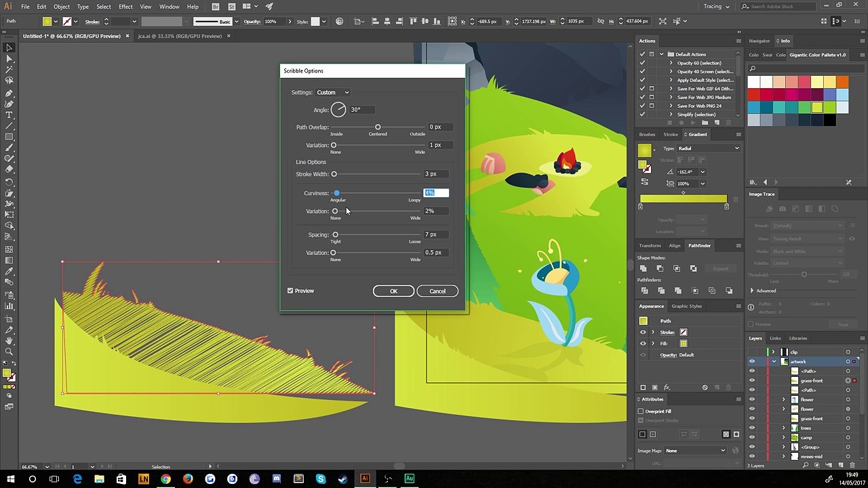Select the Selection tool in the toolbar
868x488 pixels.
(x=9, y=47)
